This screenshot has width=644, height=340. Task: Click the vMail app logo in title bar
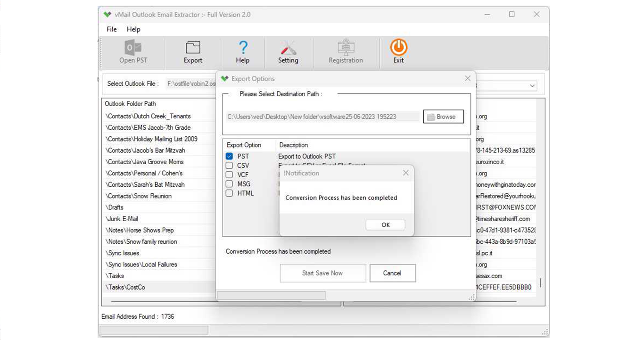108,15
